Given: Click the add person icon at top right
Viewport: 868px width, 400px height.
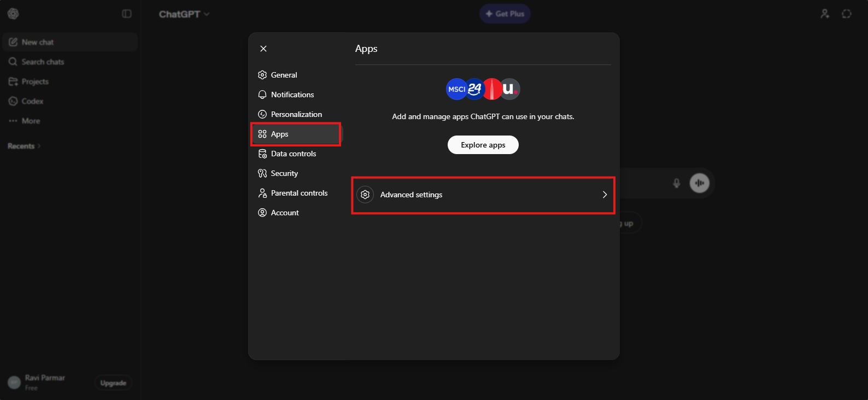Looking at the screenshot, I should [x=825, y=14].
